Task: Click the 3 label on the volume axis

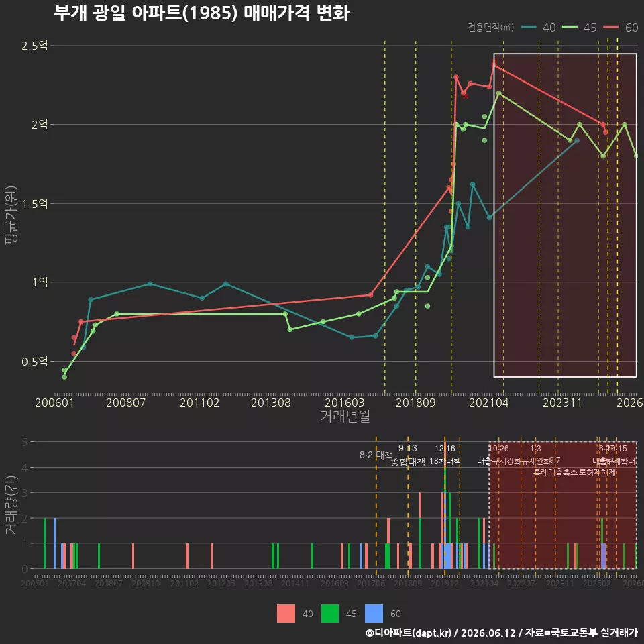Action: click(25, 492)
